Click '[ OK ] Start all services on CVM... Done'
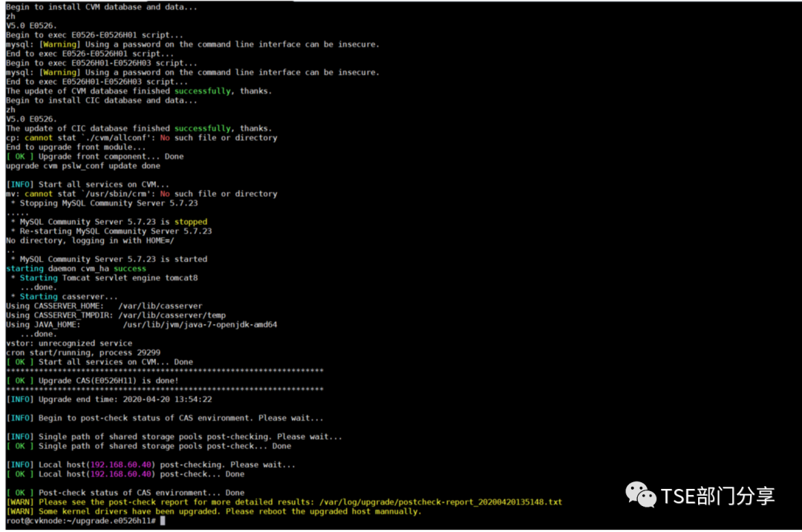The image size is (802, 532). [100, 362]
